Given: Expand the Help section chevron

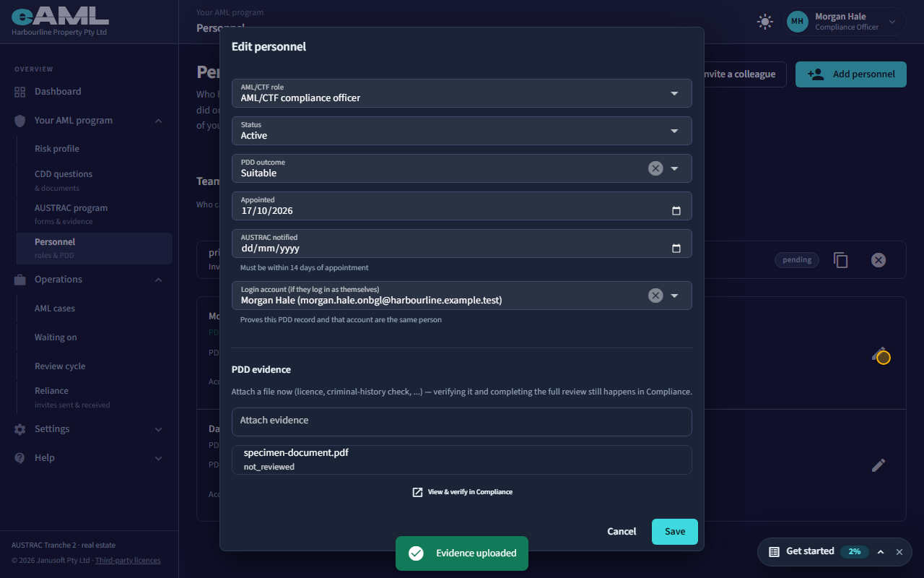Looking at the screenshot, I should tap(159, 458).
